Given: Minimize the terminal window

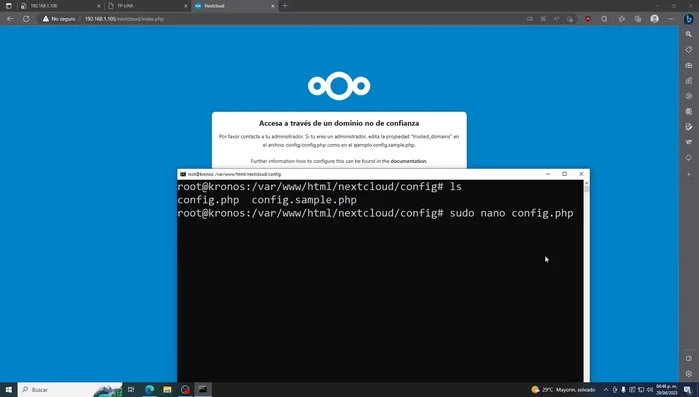Looking at the screenshot, I should tap(548, 174).
